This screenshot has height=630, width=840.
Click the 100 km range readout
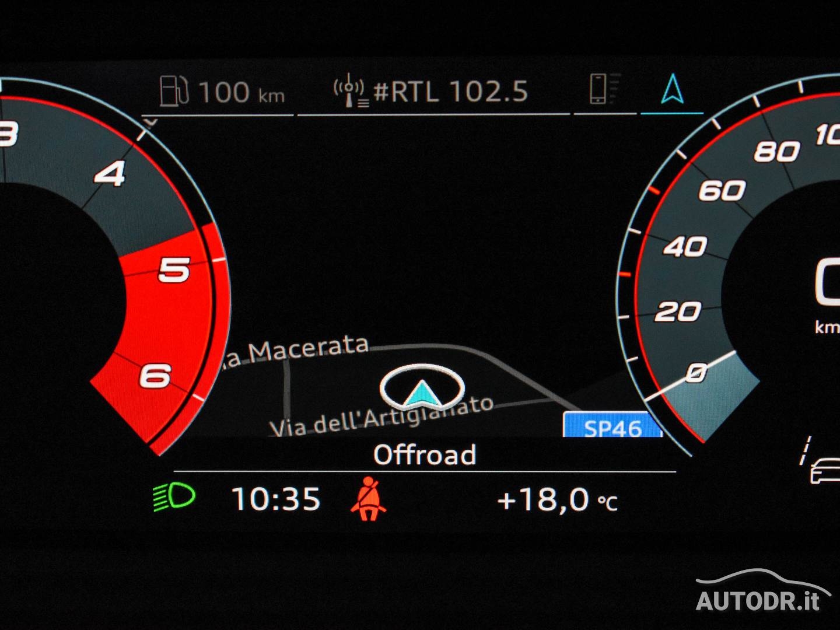(242, 92)
